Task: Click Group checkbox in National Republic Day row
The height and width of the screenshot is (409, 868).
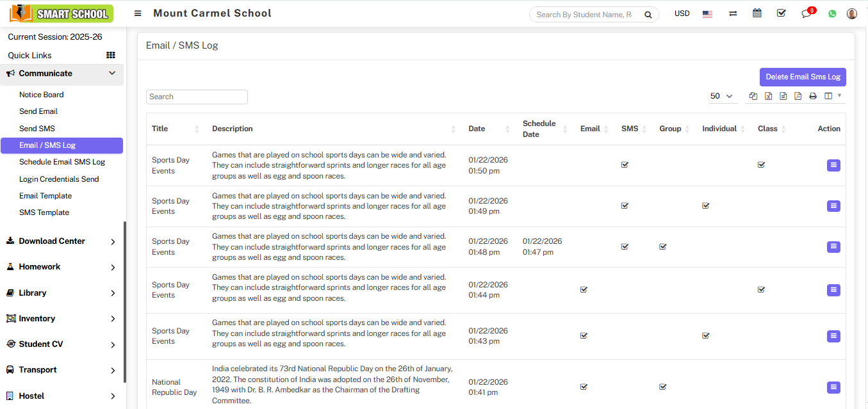Action: point(663,387)
